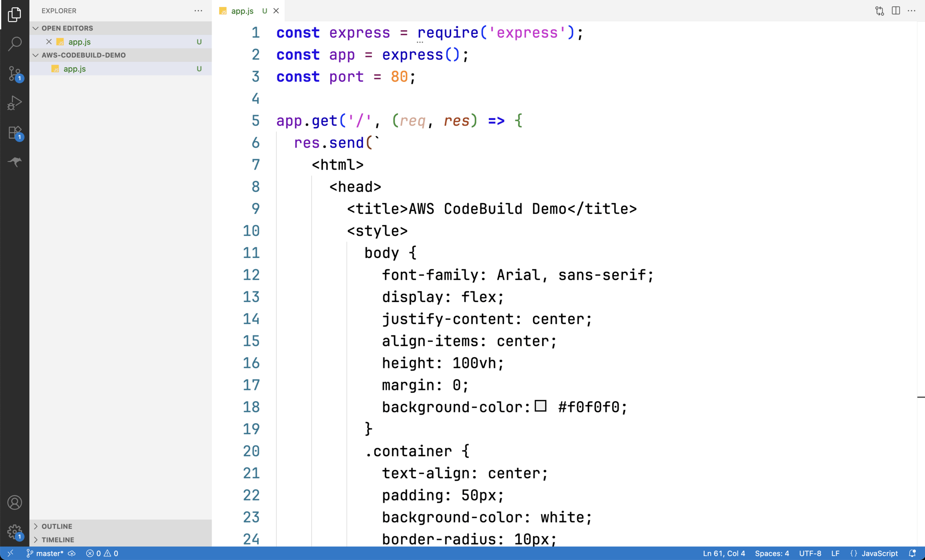Select the app.js editor tab
The width and height of the screenshot is (925, 560).
[x=242, y=11]
